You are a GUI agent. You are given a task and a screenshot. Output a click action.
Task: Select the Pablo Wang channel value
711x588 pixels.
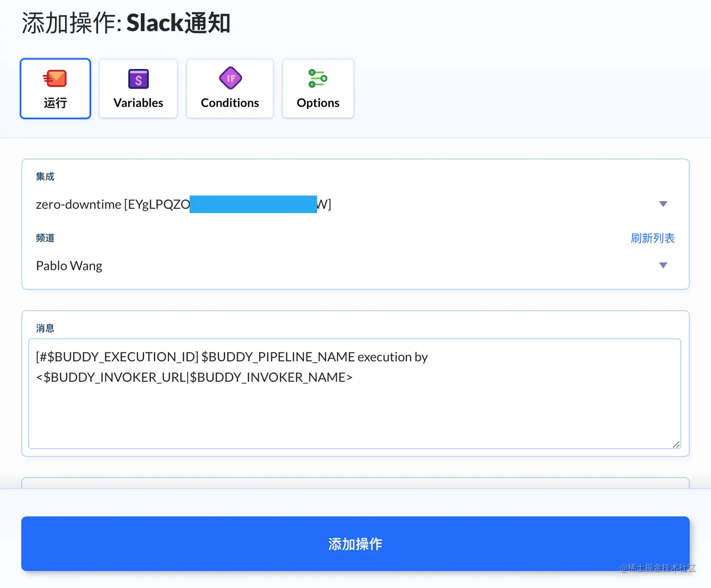pyautogui.click(x=69, y=266)
